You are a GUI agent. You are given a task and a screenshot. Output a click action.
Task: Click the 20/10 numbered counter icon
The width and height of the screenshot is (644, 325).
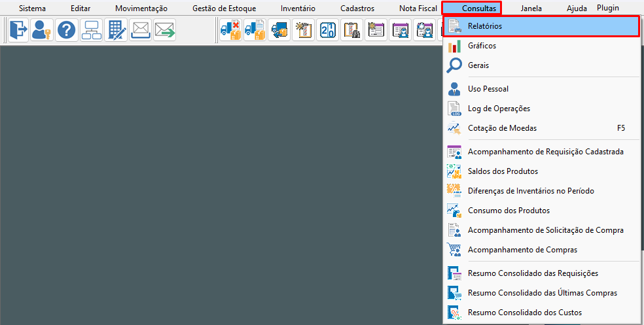click(x=328, y=30)
